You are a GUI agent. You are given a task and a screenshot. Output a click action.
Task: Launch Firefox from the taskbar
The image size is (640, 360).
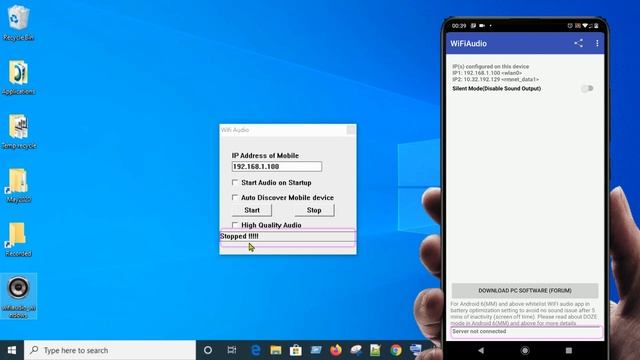(336, 350)
